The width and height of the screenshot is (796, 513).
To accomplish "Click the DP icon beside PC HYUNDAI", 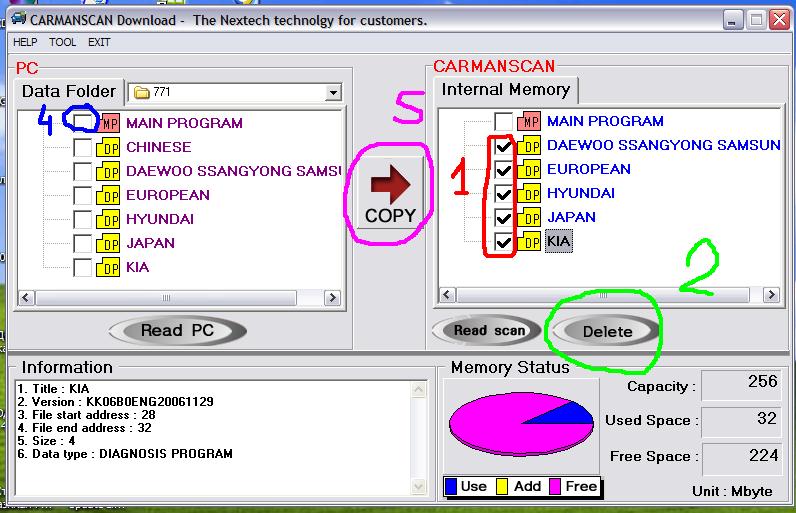I will pyautogui.click(x=108, y=220).
